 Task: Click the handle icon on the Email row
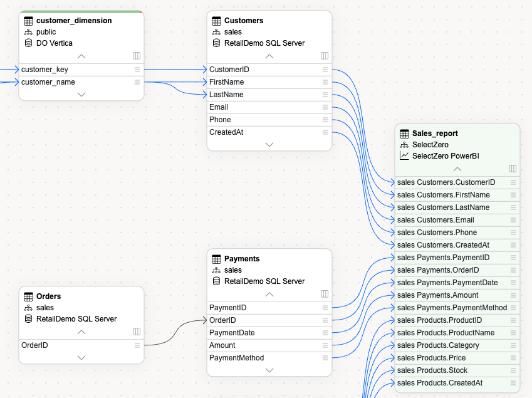tap(325, 107)
